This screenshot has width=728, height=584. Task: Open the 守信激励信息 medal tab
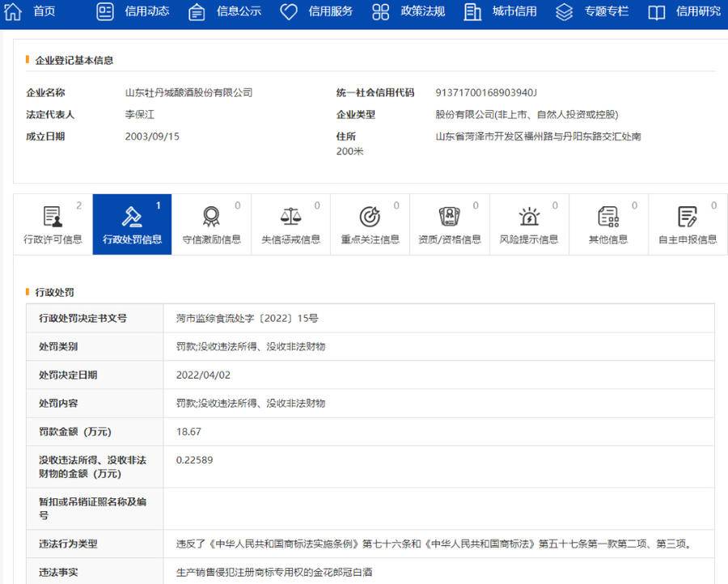point(211,225)
